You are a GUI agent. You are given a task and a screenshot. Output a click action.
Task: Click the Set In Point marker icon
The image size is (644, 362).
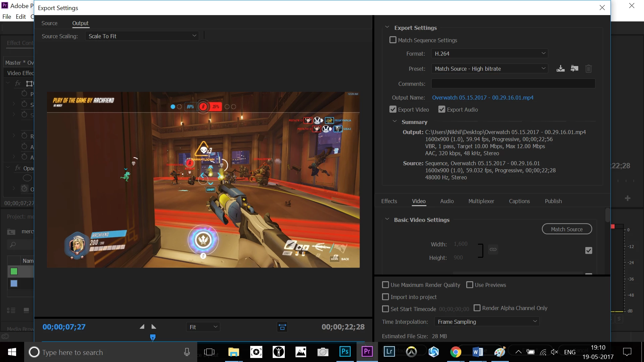tap(142, 327)
